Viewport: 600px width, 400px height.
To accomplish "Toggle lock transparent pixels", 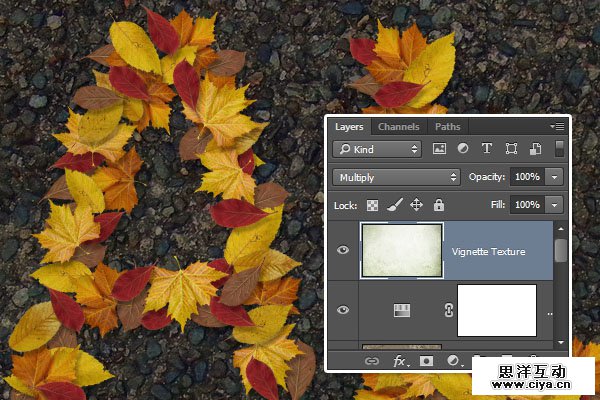I will 372,205.
